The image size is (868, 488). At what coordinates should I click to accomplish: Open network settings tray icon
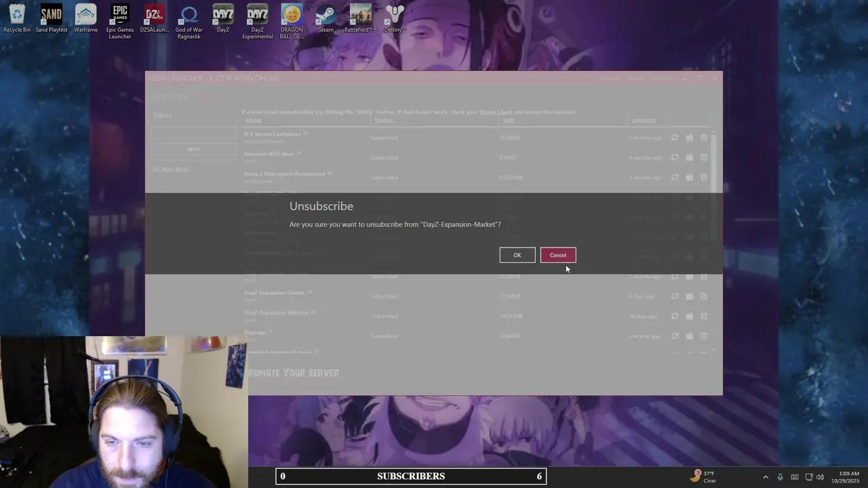808,477
